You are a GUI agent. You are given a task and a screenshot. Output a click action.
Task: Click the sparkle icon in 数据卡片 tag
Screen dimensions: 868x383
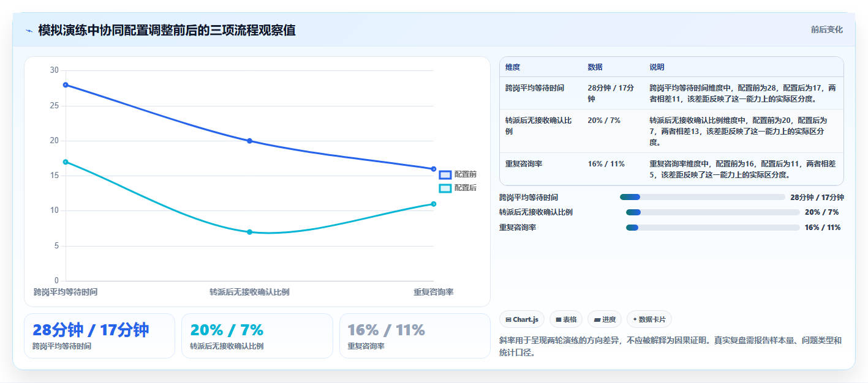635,319
